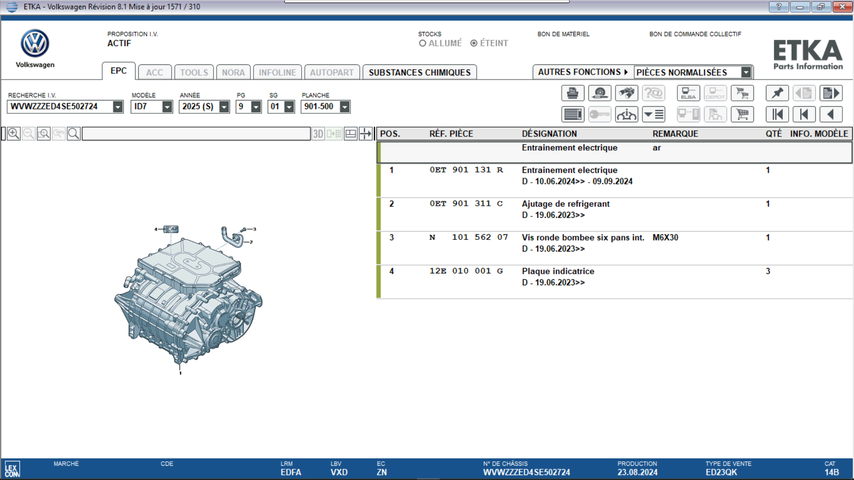Click the 3D view button
This screenshot has height=480, width=854.
click(318, 133)
